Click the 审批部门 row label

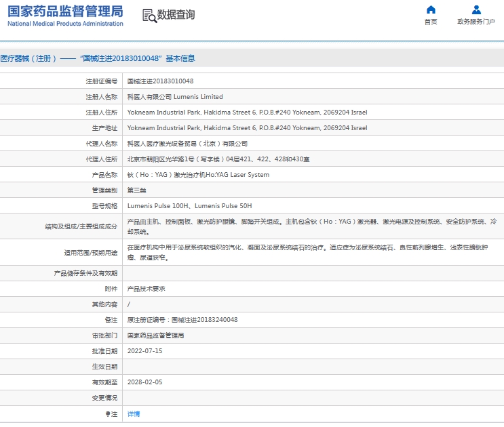coord(104,335)
